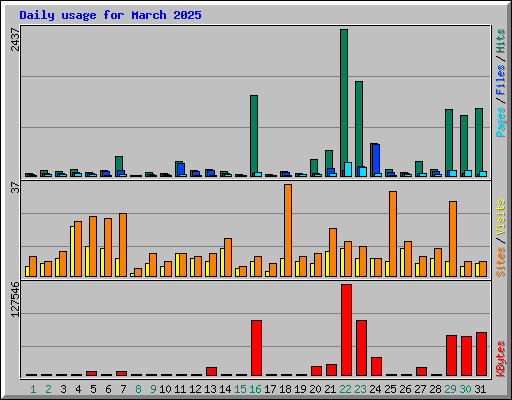Select the red KBytes bar for day 13

click(211, 372)
